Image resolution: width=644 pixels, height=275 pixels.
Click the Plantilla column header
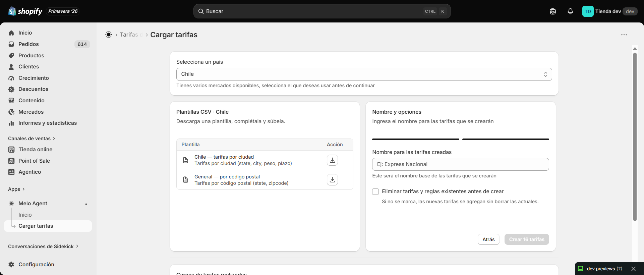coord(190,145)
